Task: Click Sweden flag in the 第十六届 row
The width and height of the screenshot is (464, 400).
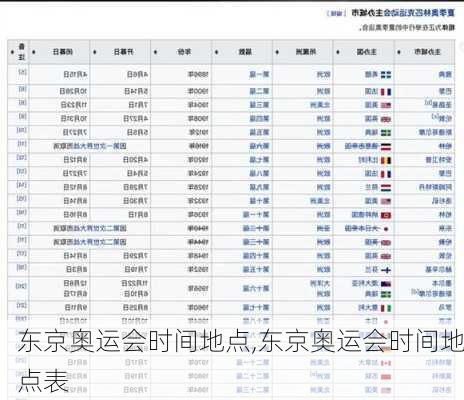Action: pyautogui.click(x=386, y=295)
